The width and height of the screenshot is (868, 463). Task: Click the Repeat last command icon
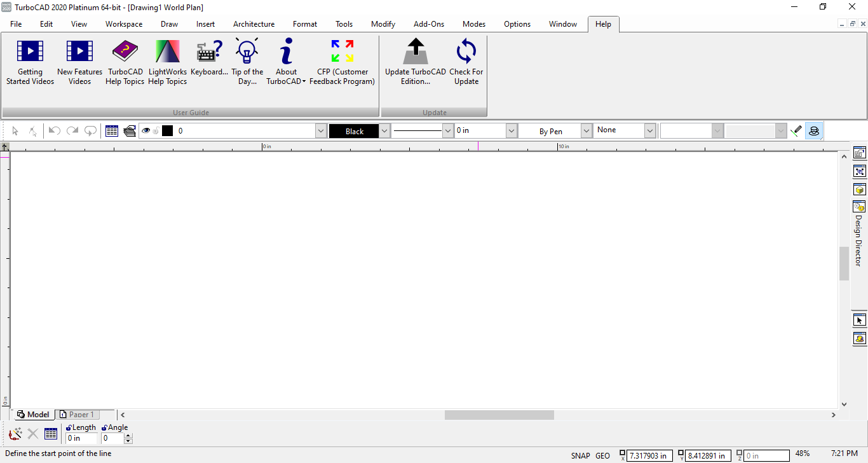90,131
